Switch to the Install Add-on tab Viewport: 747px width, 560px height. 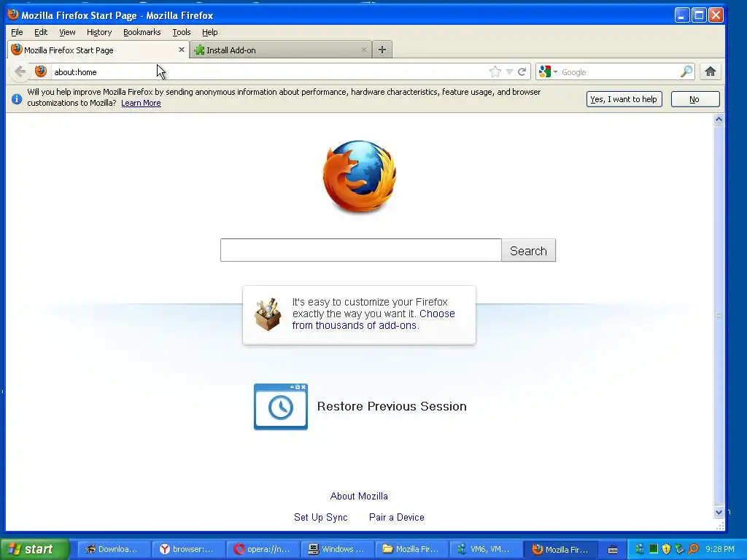281,50
